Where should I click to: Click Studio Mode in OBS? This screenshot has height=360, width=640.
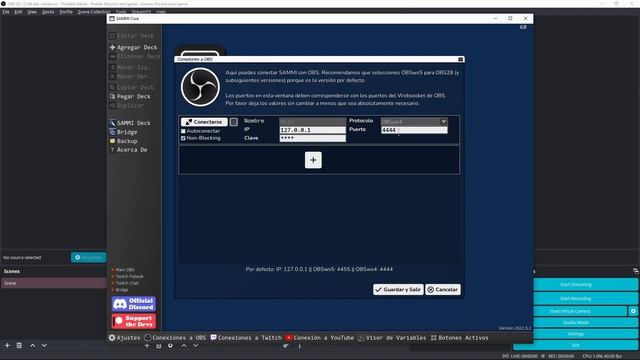tap(585, 322)
